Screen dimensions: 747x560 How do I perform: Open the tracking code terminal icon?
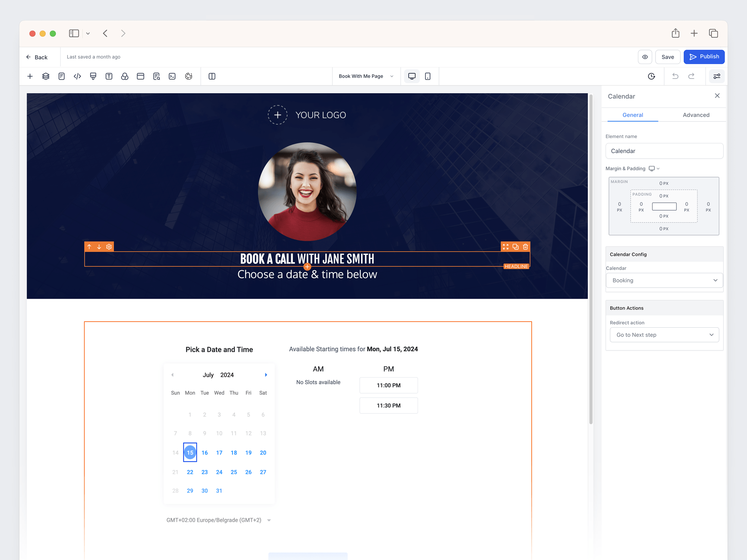pos(172,76)
